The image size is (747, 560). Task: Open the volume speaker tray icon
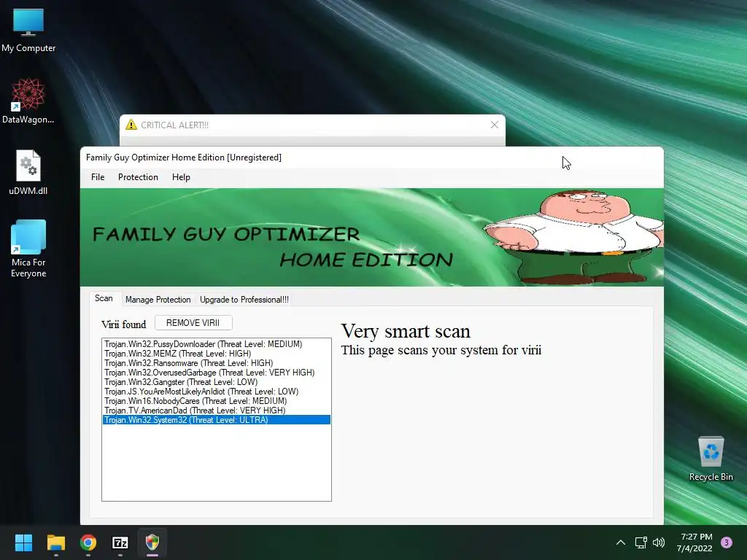click(659, 542)
